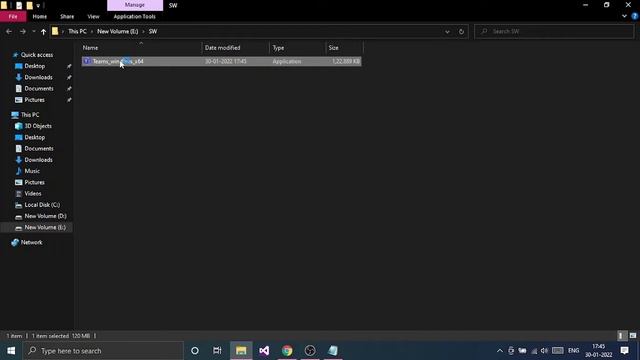Select New Volume (E:) in the navigation pane
This screenshot has width=640, height=360.
click(45, 227)
